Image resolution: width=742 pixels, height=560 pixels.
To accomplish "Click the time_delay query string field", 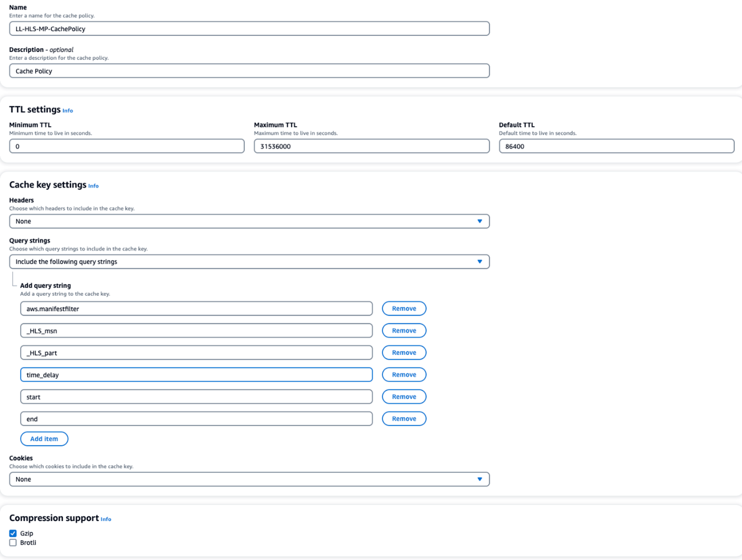I will [x=196, y=375].
